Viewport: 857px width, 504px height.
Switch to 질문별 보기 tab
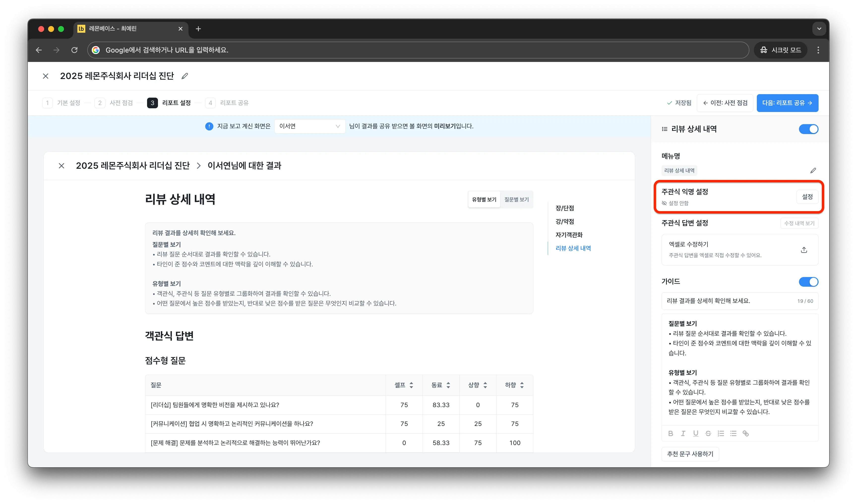coord(516,200)
